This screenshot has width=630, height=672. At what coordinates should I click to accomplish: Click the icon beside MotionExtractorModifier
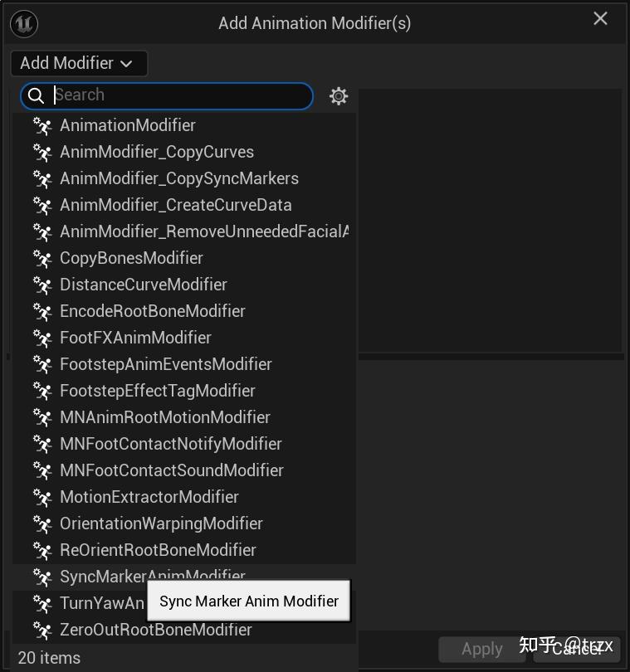coord(42,497)
